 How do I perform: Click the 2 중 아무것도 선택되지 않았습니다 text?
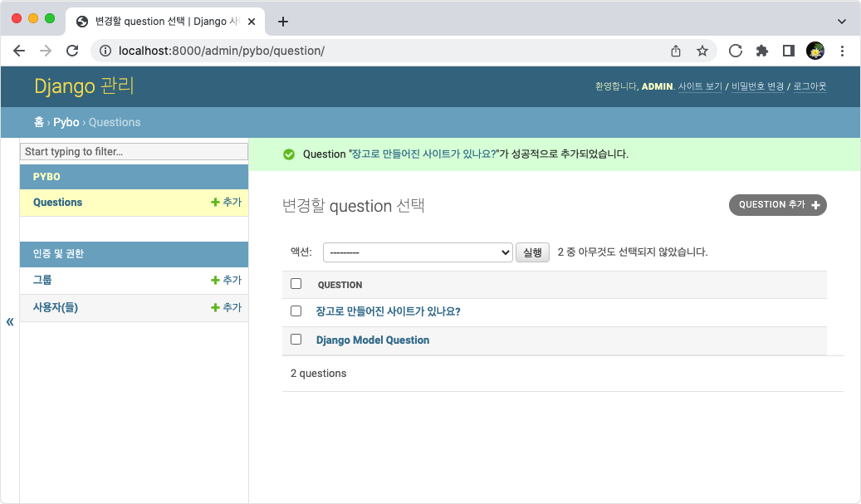coord(633,252)
